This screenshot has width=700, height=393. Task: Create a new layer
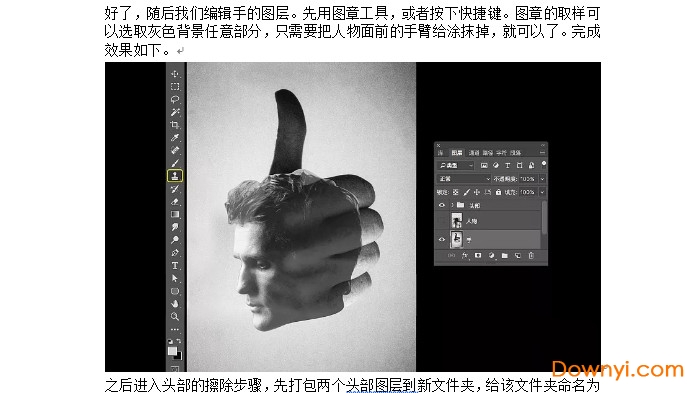pyautogui.click(x=517, y=255)
